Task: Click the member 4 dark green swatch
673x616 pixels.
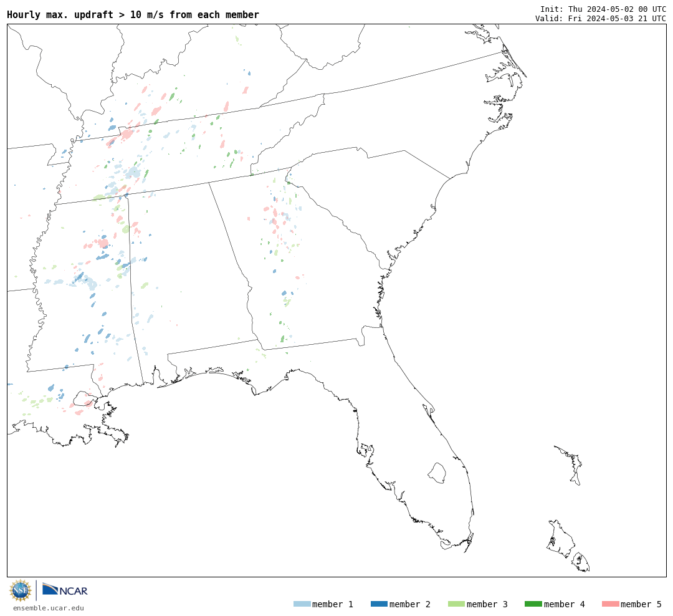Action: pyautogui.click(x=533, y=604)
